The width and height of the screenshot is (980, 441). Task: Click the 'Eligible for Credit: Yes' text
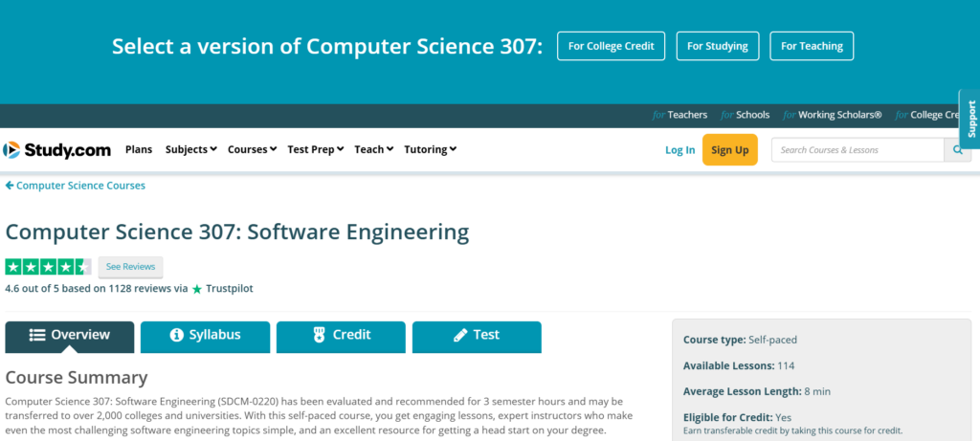[x=738, y=417]
